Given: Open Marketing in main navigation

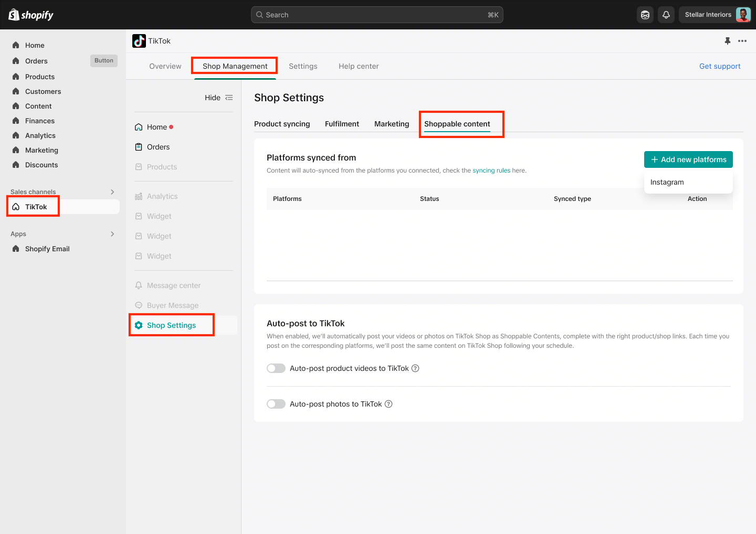Looking at the screenshot, I should coord(41,150).
